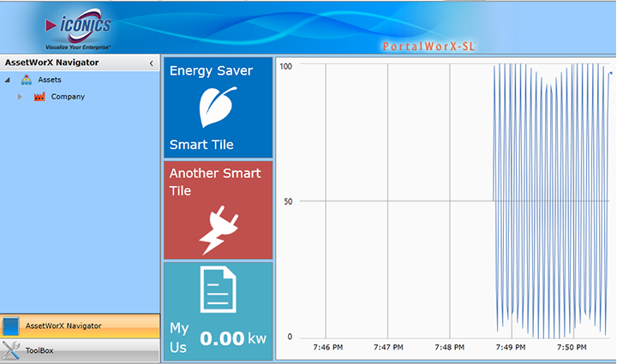Click the 0 value axis label
The height and width of the screenshot is (364, 617).
(x=290, y=337)
